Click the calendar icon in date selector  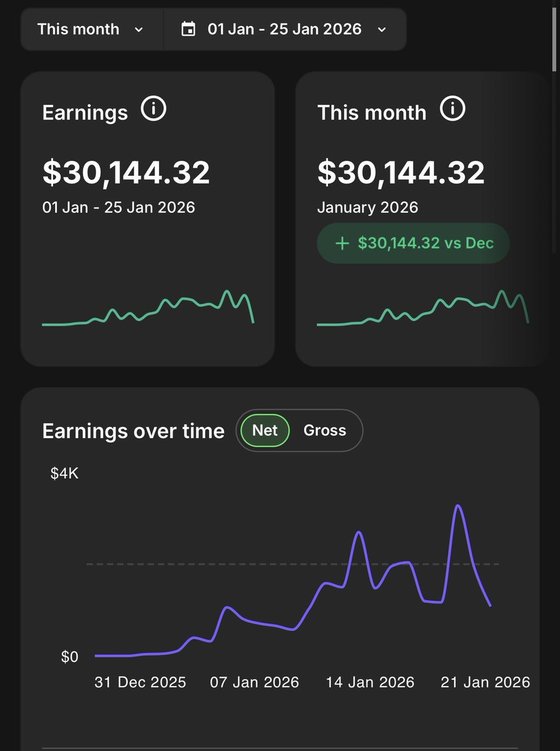188,29
